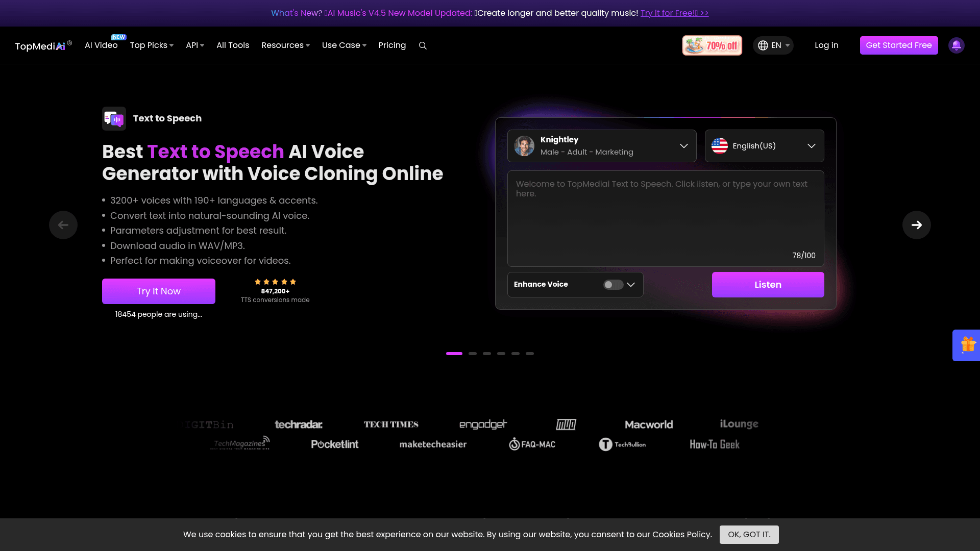Screen dimensions: 980x551
Task: Click Knightley voice avatar
Action: (524, 146)
